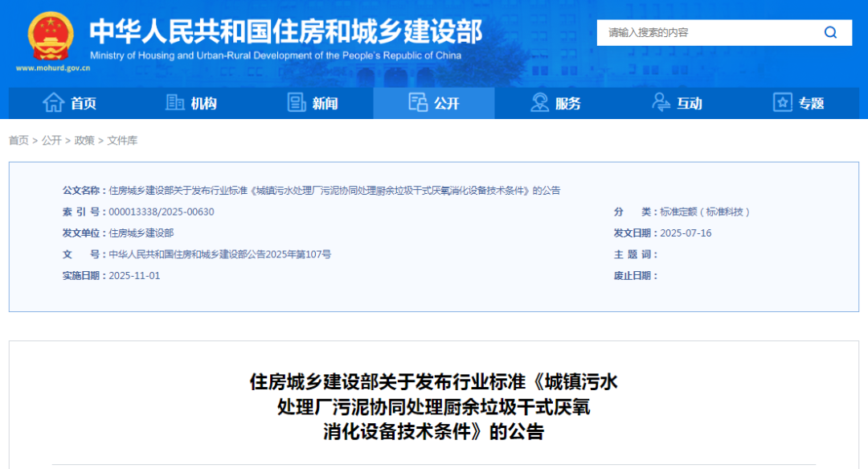Click the 互动 interaction icon
Viewport: 868px width, 469px height.
click(x=661, y=103)
